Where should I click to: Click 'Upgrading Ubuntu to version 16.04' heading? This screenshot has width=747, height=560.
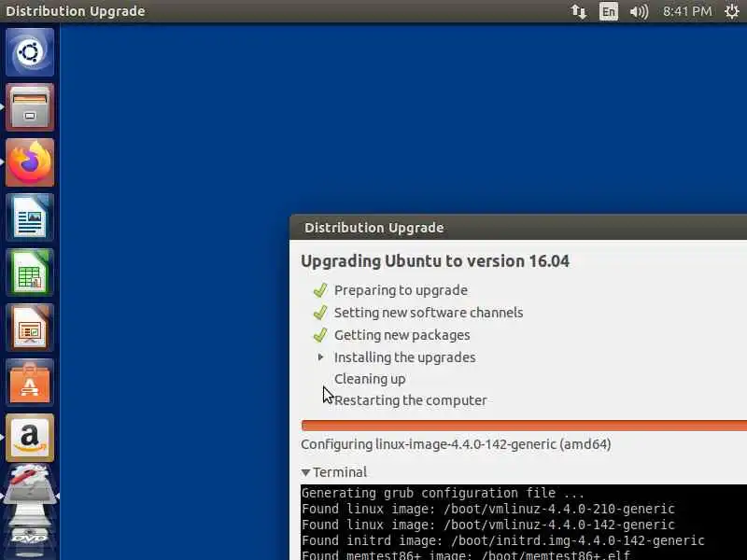coord(435,261)
